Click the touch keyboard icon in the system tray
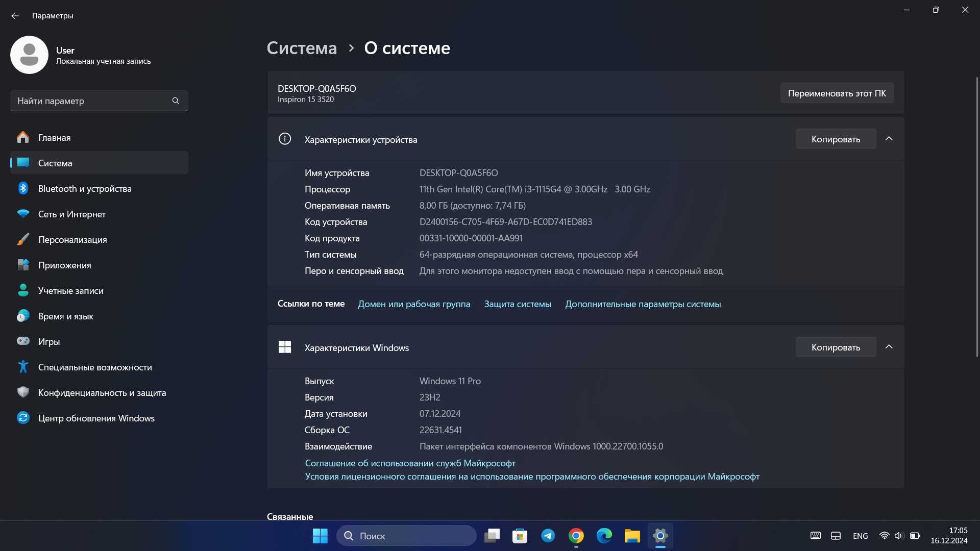The image size is (980, 551). point(816,536)
